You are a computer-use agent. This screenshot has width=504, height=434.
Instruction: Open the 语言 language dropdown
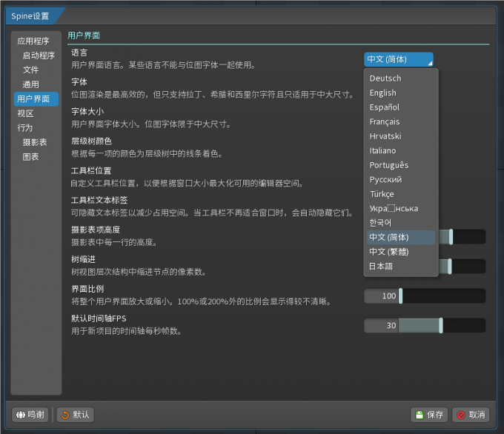[x=399, y=59]
